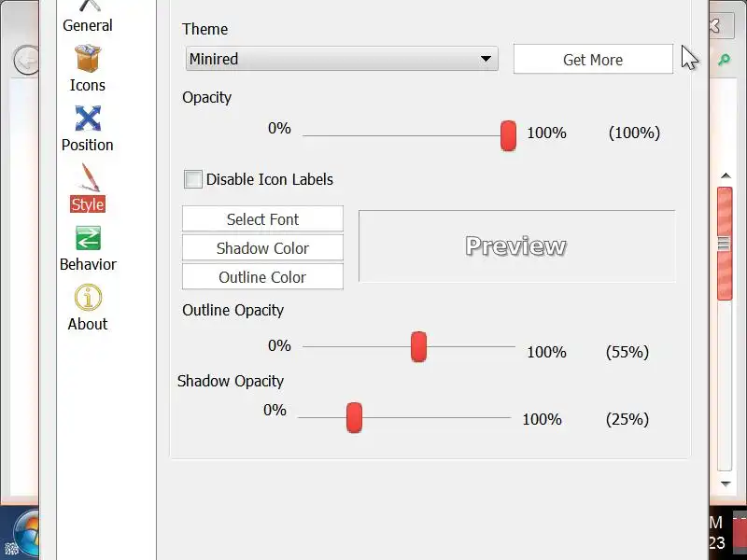Click the red vertical scrollbar thumb

pos(725,243)
